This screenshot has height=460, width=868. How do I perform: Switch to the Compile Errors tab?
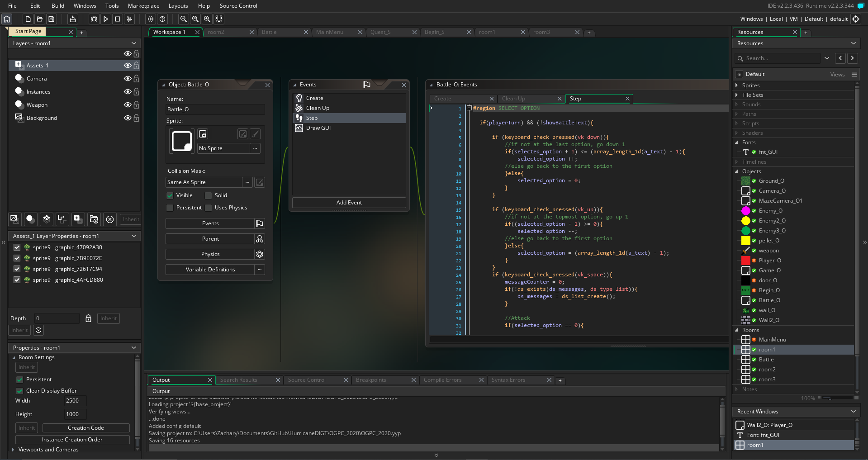(442, 380)
